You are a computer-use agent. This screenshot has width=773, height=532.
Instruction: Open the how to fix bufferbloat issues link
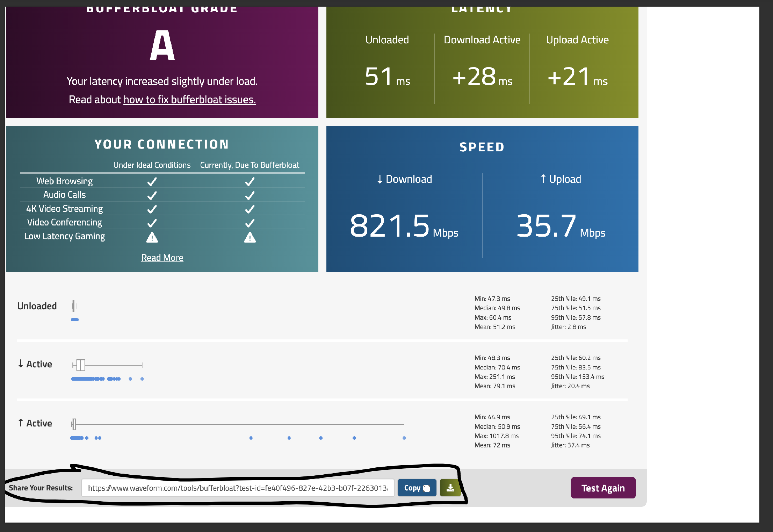coord(189,100)
